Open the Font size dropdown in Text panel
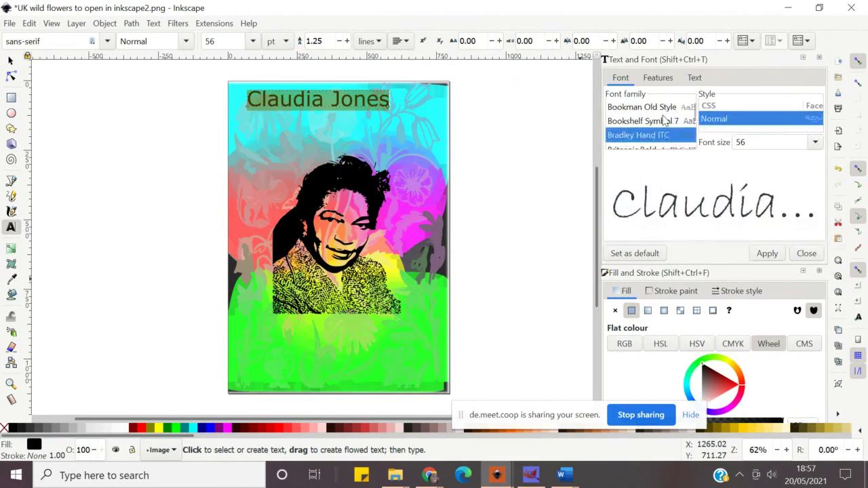Image resolution: width=868 pixels, height=488 pixels. [x=815, y=142]
